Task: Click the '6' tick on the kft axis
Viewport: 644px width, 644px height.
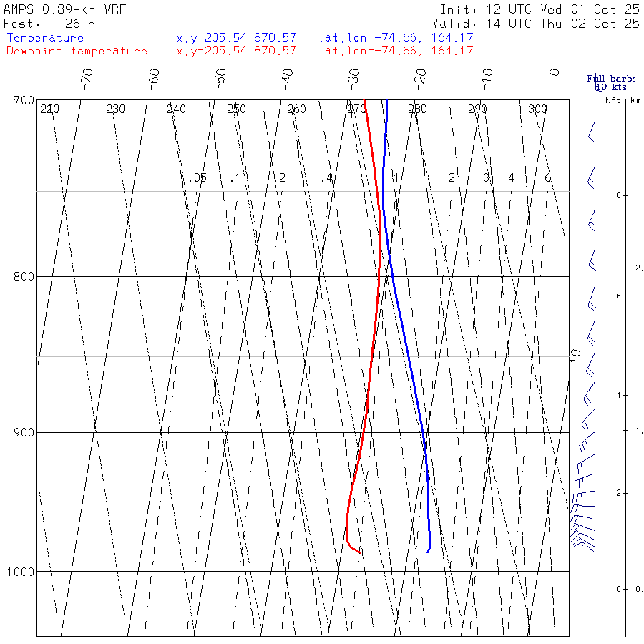Action: pos(618,296)
